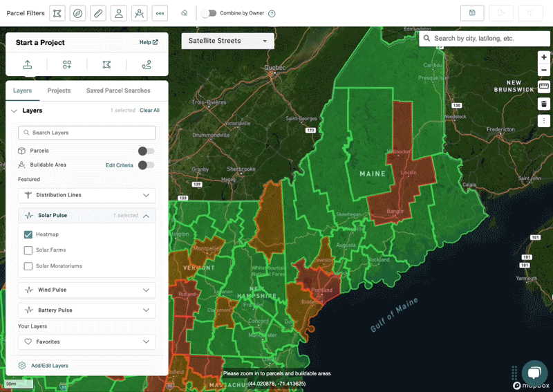553x392 pixels.
Task: Open the chat support bubble
Action: [x=534, y=373]
